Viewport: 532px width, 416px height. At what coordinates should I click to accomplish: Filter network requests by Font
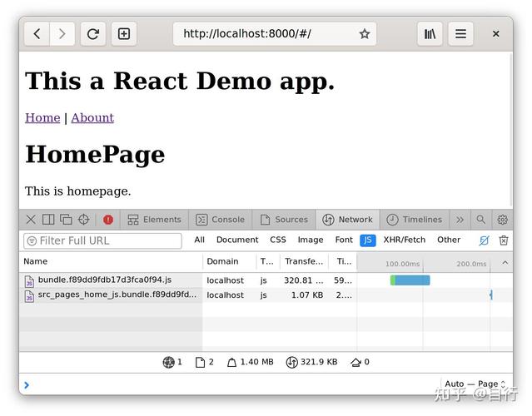coord(344,240)
